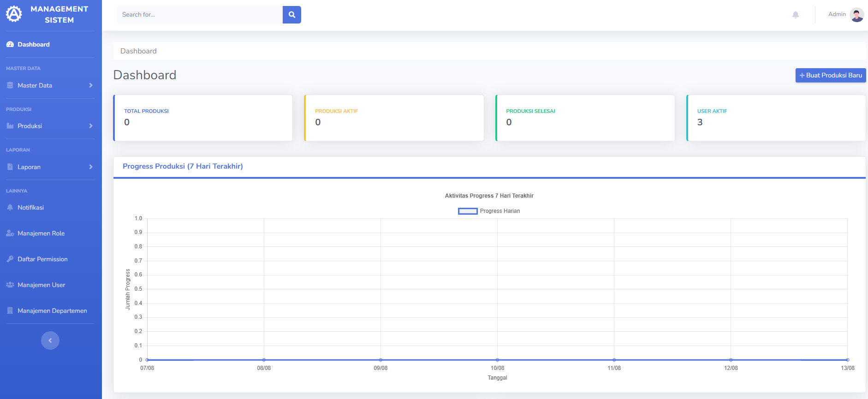Click the Admin user avatar
The image size is (868, 399).
click(x=856, y=15)
